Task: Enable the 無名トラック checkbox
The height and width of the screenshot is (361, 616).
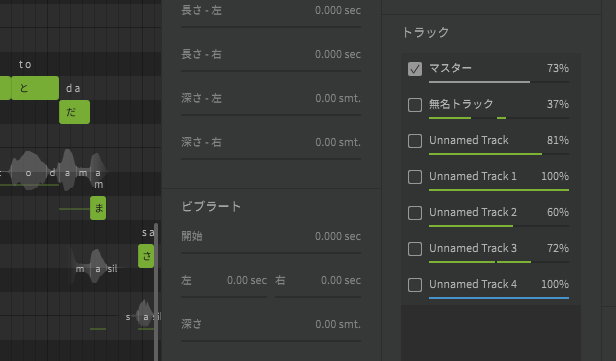Action: 415,105
